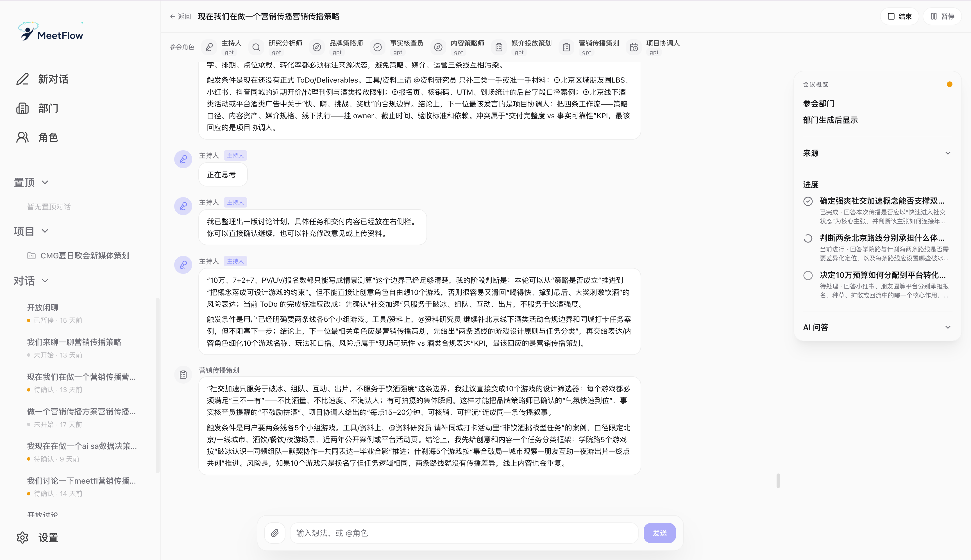Viewport: 971px width, 560px height.
Task: Open the 角色 roles page
Action: click(37, 137)
